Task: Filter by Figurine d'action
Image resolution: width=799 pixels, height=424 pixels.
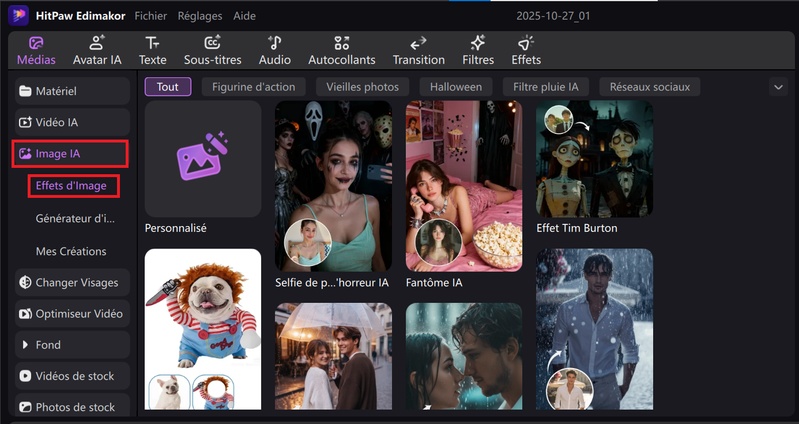Action: click(253, 87)
